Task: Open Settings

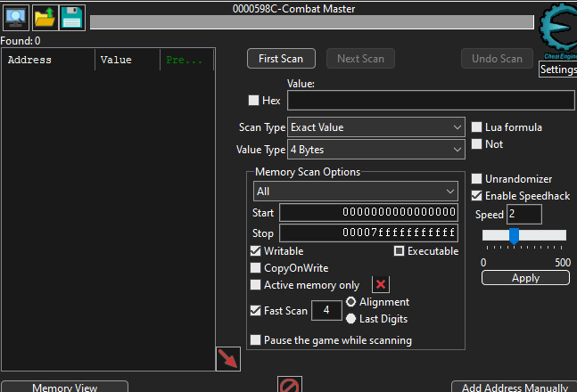Action: click(558, 69)
